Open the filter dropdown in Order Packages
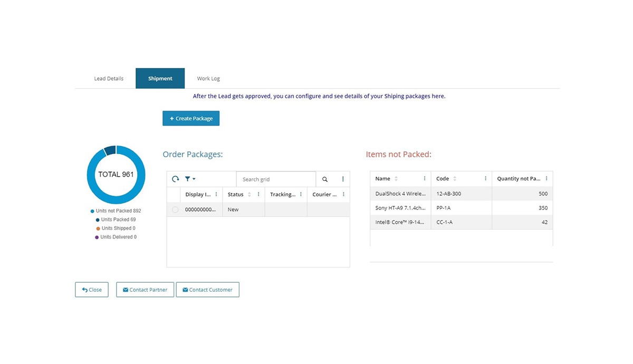This screenshot has width=633, height=364. click(x=190, y=179)
